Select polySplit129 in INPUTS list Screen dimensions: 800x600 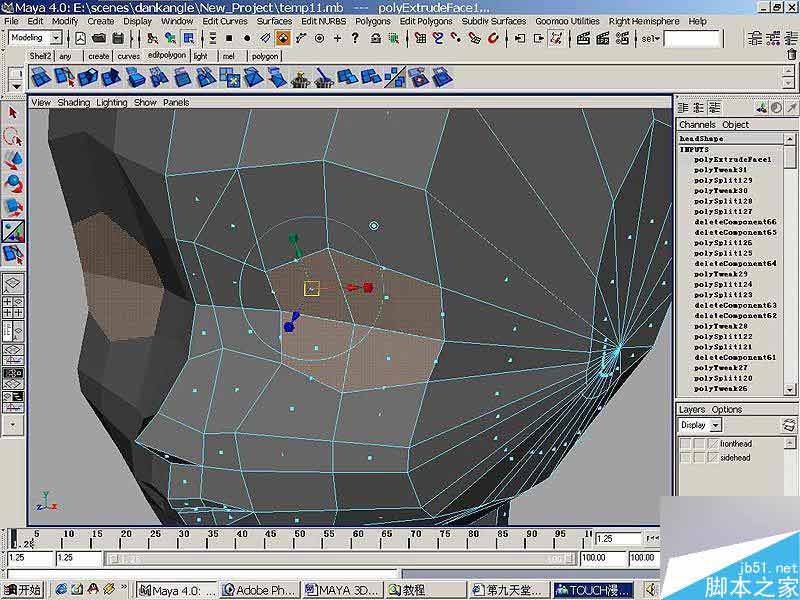pyautogui.click(x=723, y=180)
